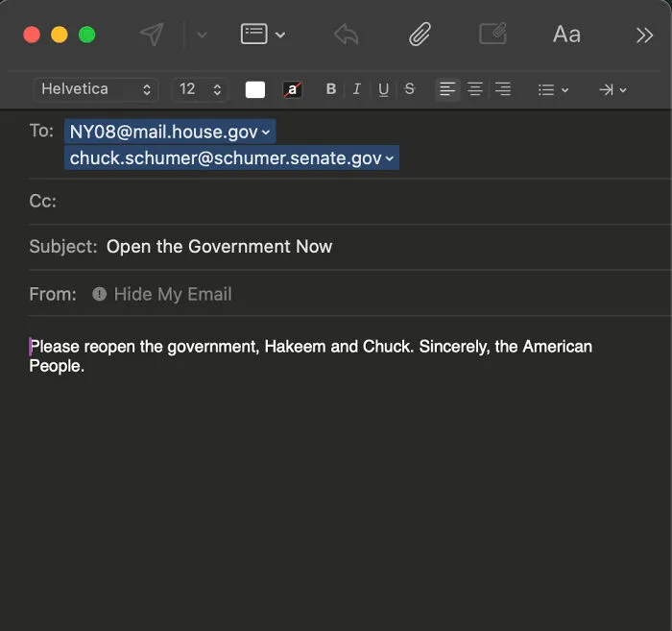672x631 pixels.
Task: Click the Send message paper plane icon
Action: click(x=152, y=35)
